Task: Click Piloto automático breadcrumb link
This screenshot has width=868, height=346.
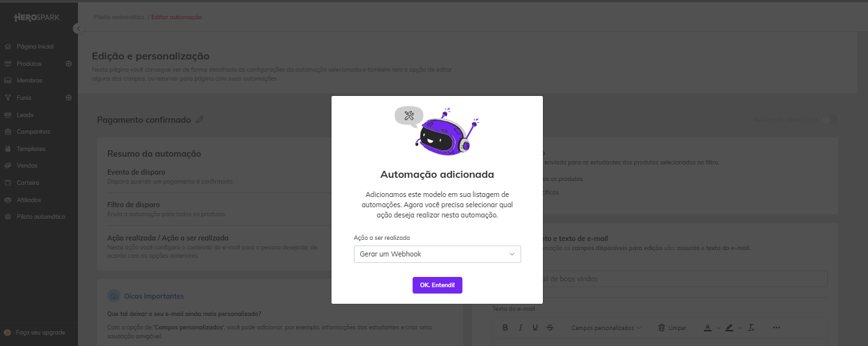Action: pos(119,16)
